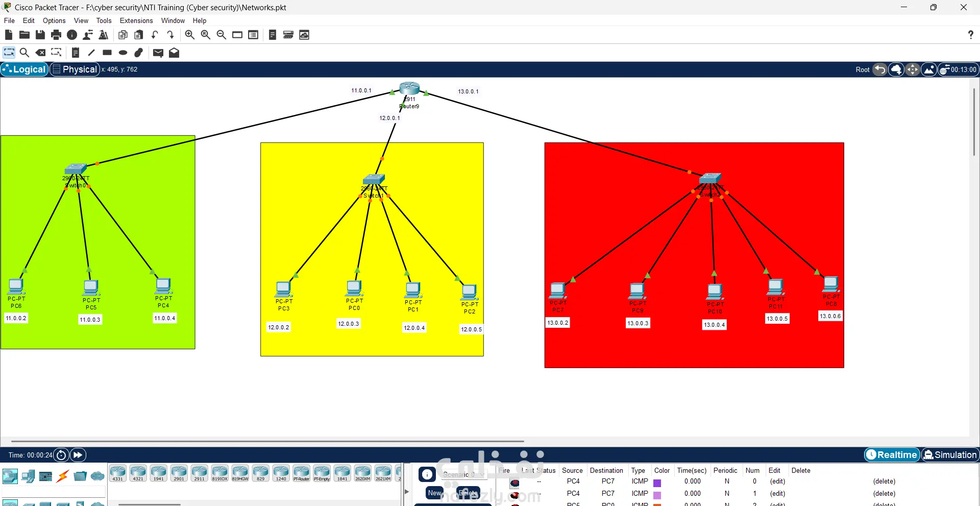The image size is (980, 506).
Task: Open the Edit menu
Action: coord(29,20)
